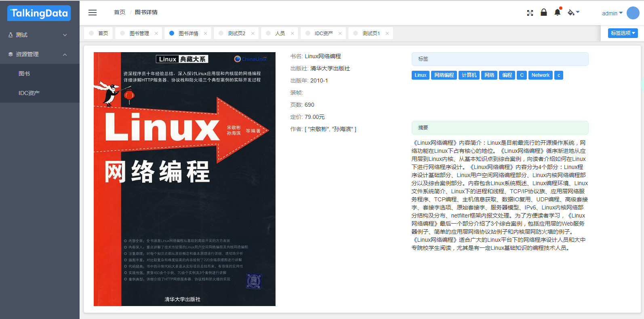Click the 编程 tag

pos(507,75)
